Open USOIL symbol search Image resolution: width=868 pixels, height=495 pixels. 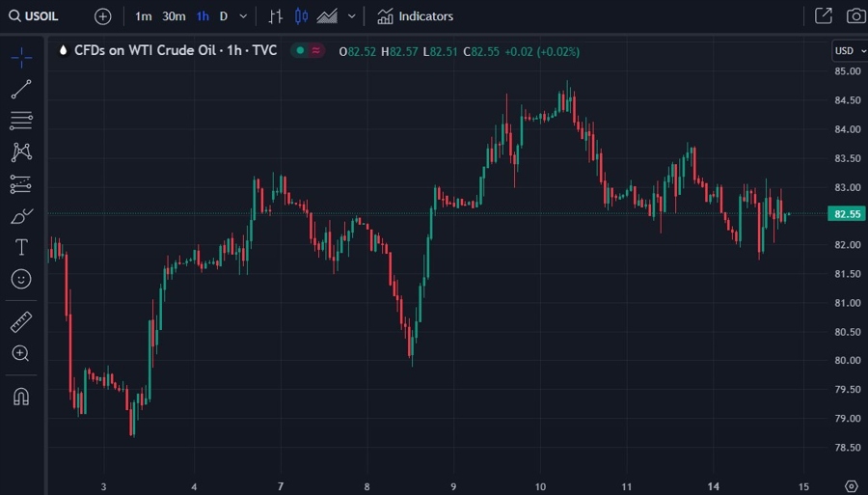33,16
